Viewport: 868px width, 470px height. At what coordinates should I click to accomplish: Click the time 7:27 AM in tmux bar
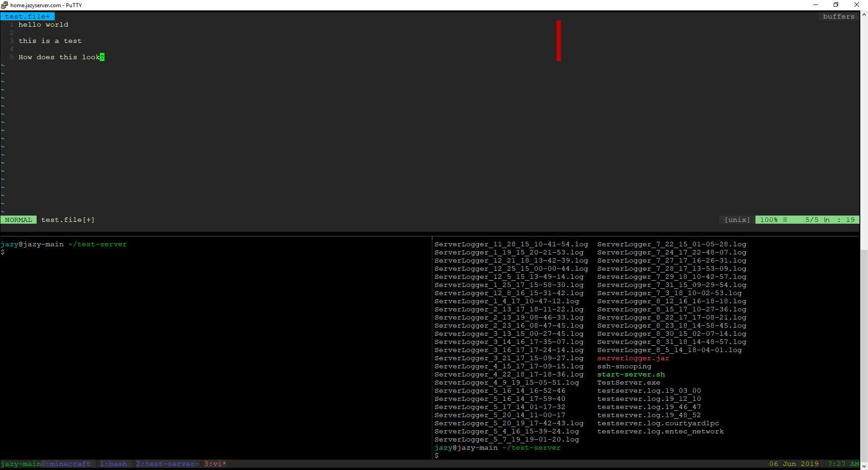click(x=844, y=464)
